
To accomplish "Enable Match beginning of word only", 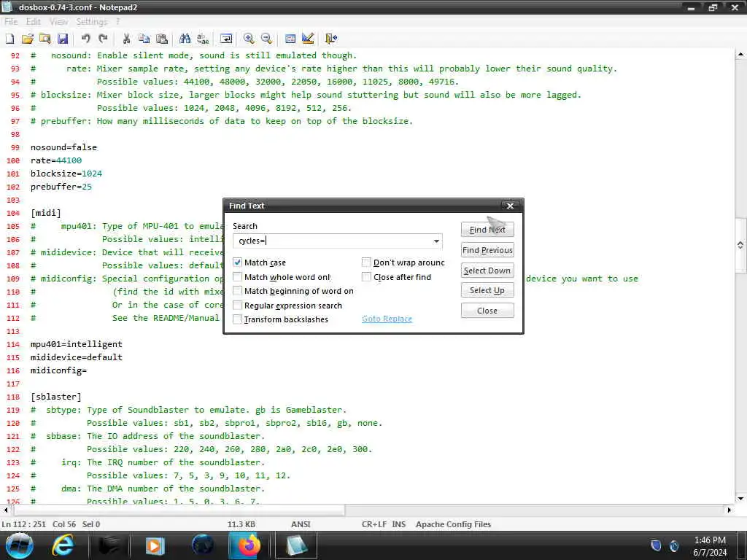I will (x=237, y=291).
